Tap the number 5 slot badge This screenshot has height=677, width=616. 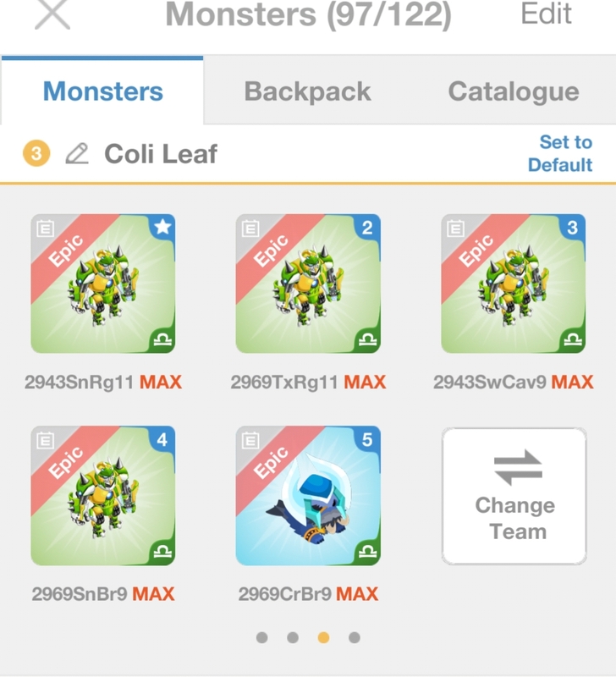[x=366, y=439]
